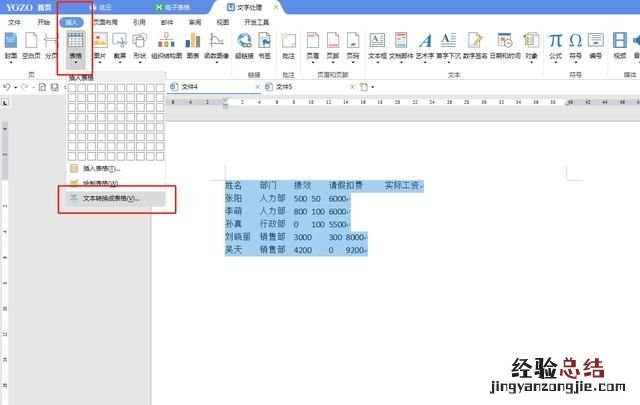Select top-left cell of table grid

72,88
